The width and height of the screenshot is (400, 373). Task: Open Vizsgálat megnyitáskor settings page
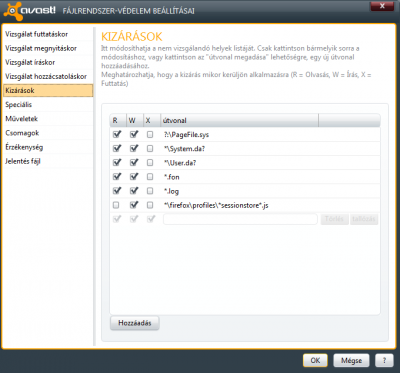point(41,48)
